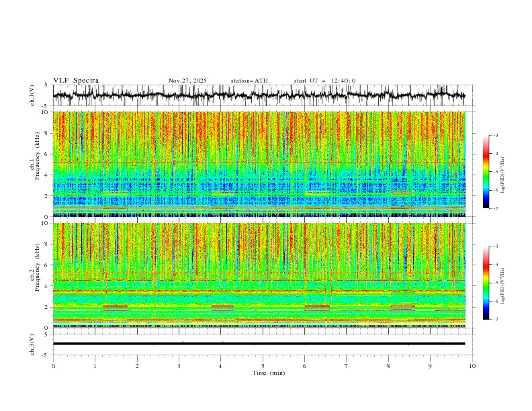Click the time axis tick label '5'
The height and width of the screenshot is (411, 532).
pos(263,366)
